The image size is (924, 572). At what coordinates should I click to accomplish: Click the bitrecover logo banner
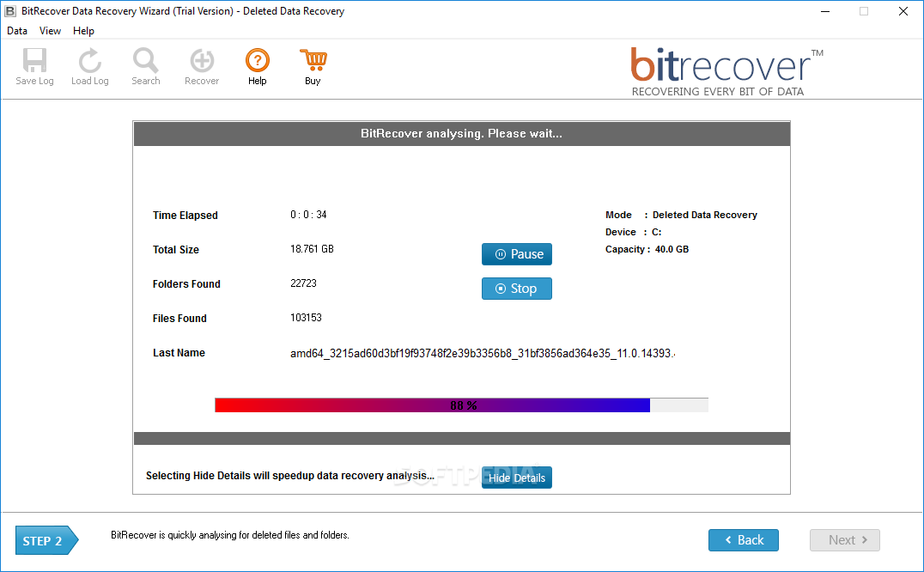pos(726,71)
